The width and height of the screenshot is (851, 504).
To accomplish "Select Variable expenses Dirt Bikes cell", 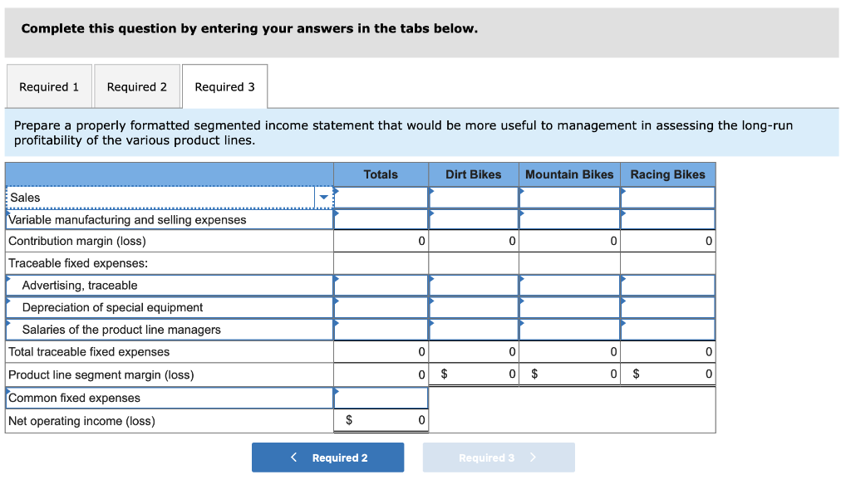I will (x=474, y=219).
